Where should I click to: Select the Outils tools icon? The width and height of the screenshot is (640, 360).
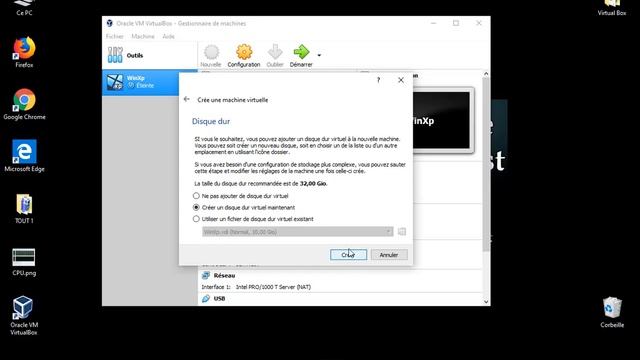(x=115, y=55)
